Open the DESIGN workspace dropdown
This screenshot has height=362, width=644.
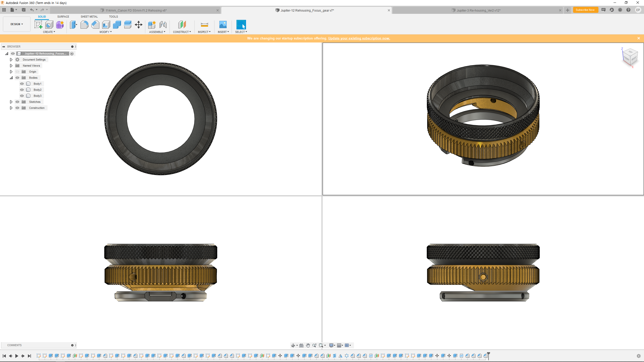pyautogui.click(x=17, y=24)
